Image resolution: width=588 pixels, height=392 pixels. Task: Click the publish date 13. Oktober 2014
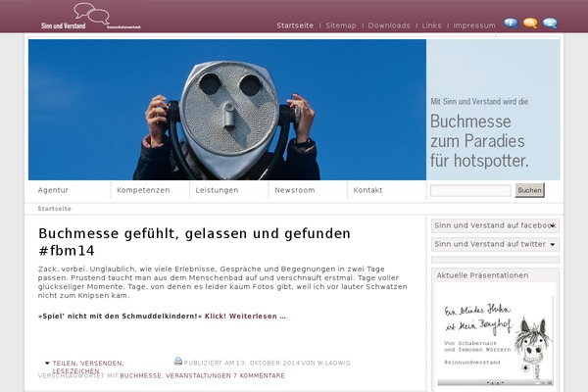[x=268, y=364]
